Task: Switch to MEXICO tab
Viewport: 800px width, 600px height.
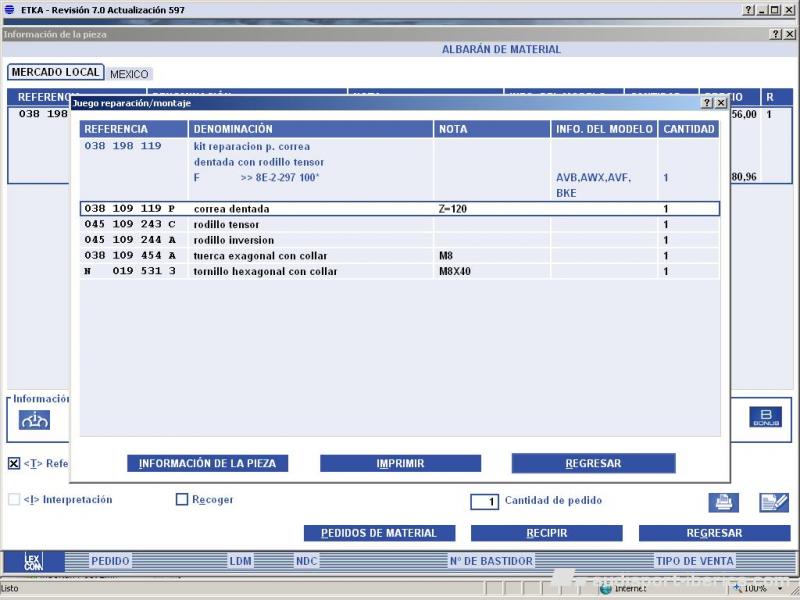Action: click(129, 74)
